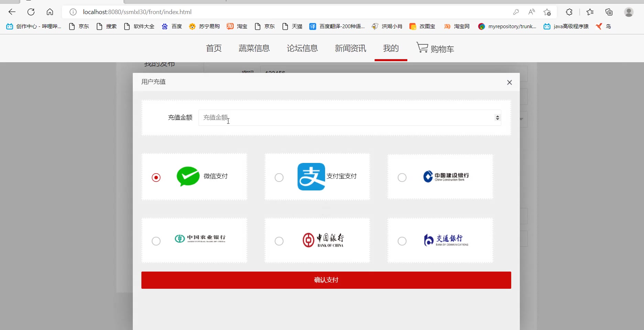Go back using the browser back arrow
This screenshot has width=644, height=330.
(12, 12)
